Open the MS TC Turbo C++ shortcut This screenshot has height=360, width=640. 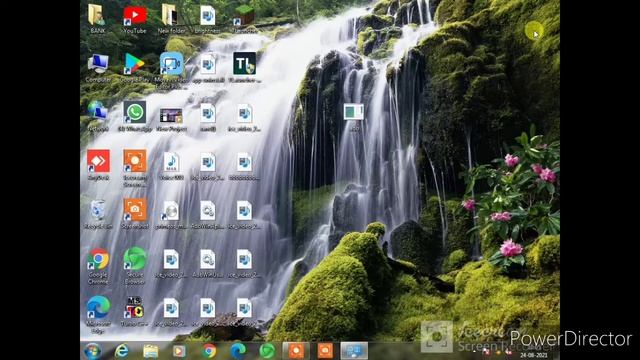[134, 311]
